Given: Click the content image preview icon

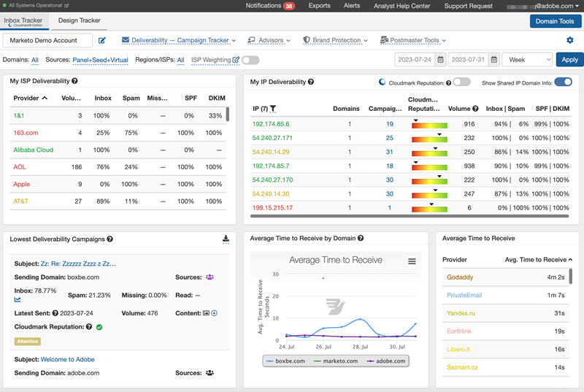Looking at the screenshot, I should (206, 313).
